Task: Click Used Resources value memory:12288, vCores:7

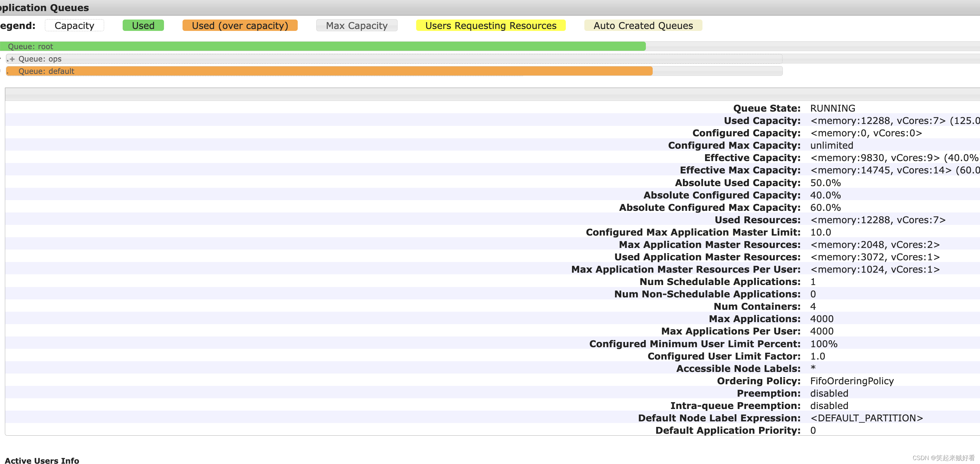Action: pyautogui.click(x=878, y=220)
